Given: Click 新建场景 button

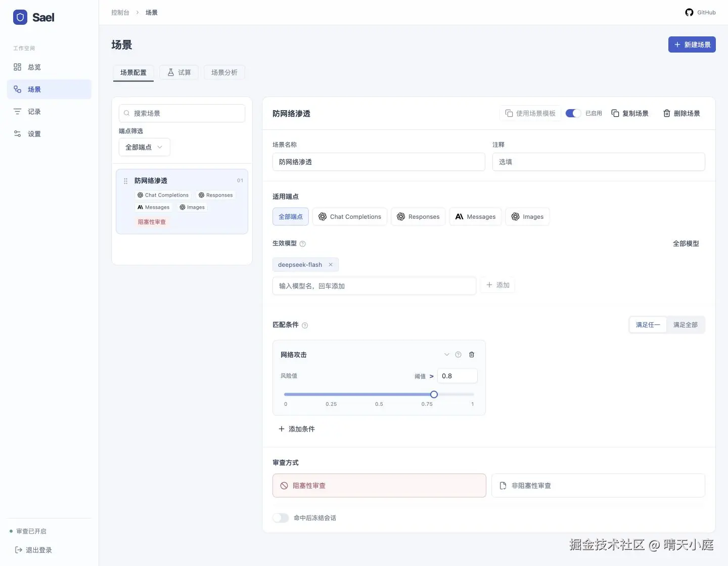Looking at the screenshot, I should 692,44.
